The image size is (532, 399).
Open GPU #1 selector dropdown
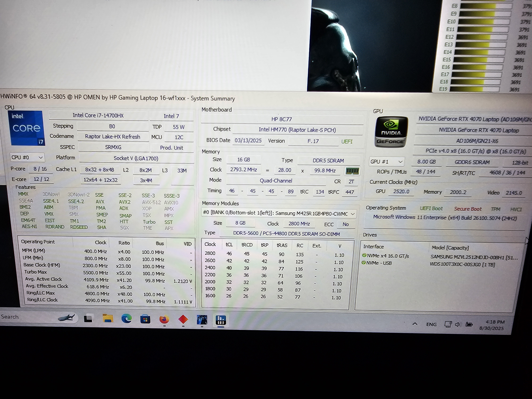(387, 162)
